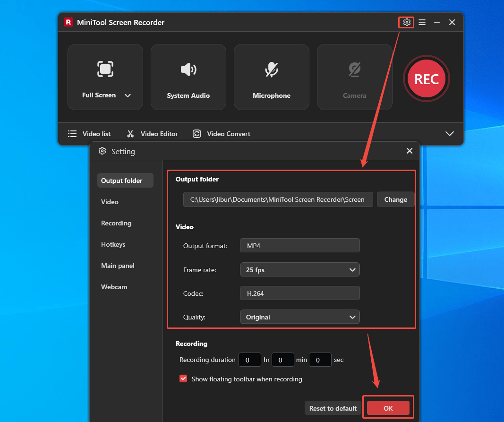Click the Change button for output folder
504x422 pixels.
pyautogui.click(x=396, y=199)
